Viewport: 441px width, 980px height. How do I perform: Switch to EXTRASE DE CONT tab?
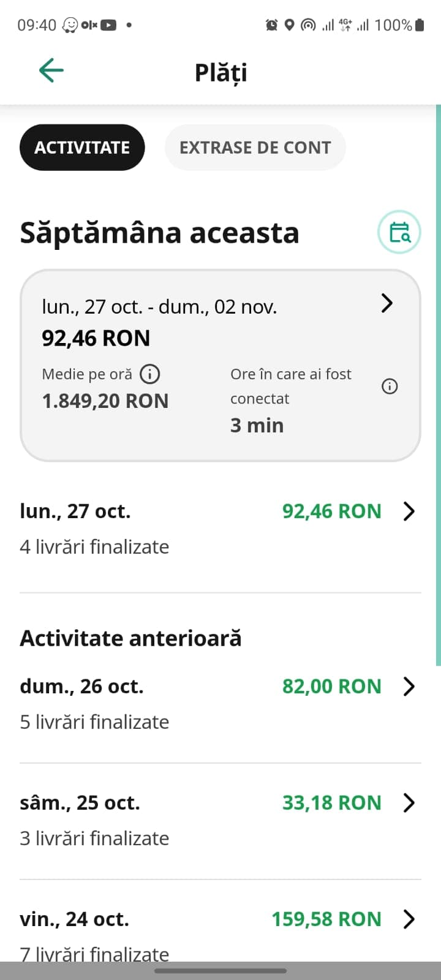pos(255,148)
